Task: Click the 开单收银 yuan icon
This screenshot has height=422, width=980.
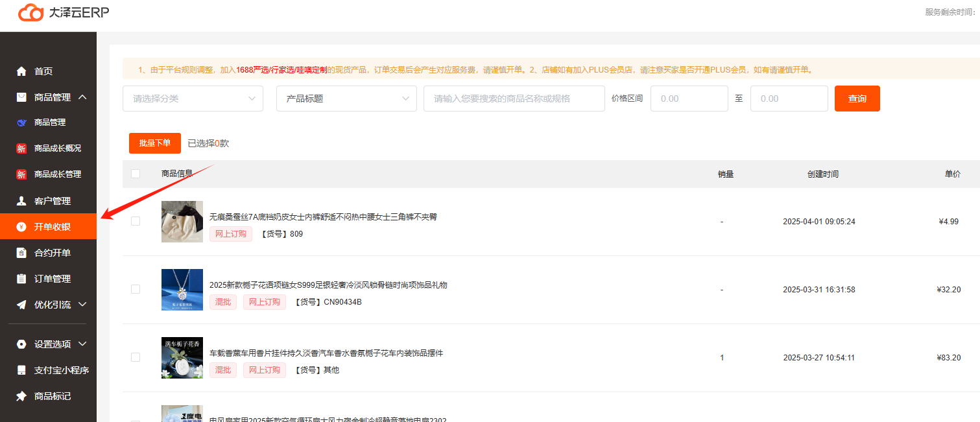Action: click(21, 227)
